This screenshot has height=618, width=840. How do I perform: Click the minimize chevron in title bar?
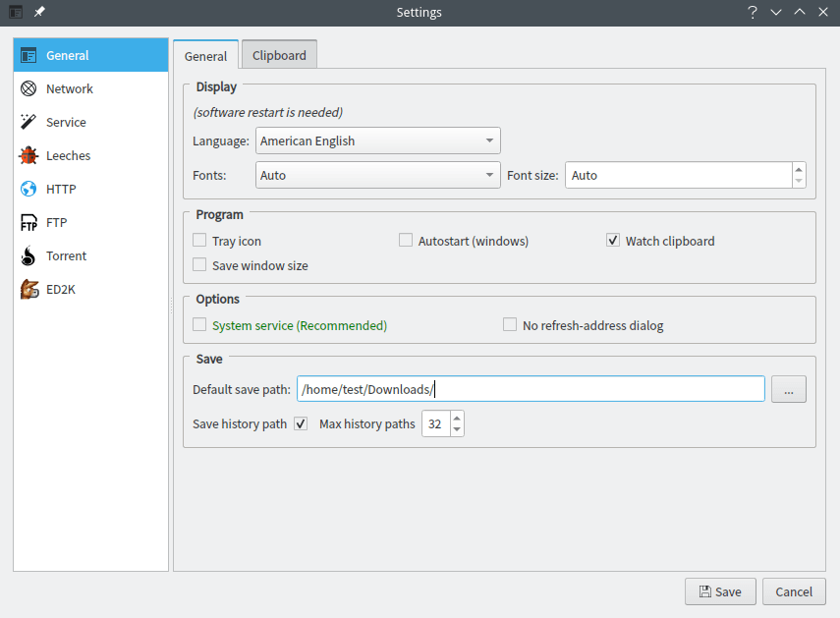point(776,12)
